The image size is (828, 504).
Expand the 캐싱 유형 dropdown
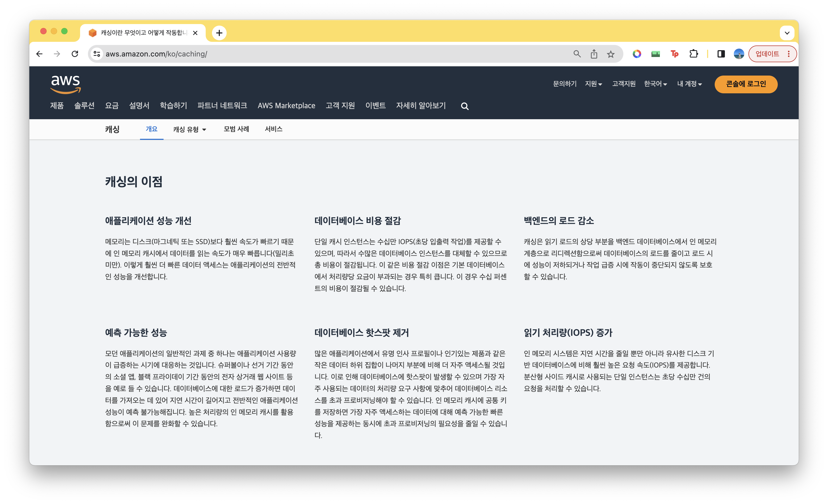(x=189, y=129)
